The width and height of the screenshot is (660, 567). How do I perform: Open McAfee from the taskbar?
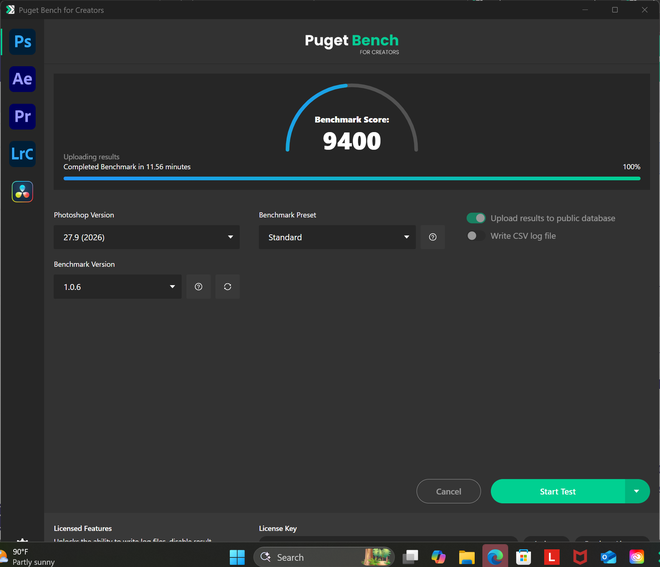pyautogui.click(x=580, y=557)
